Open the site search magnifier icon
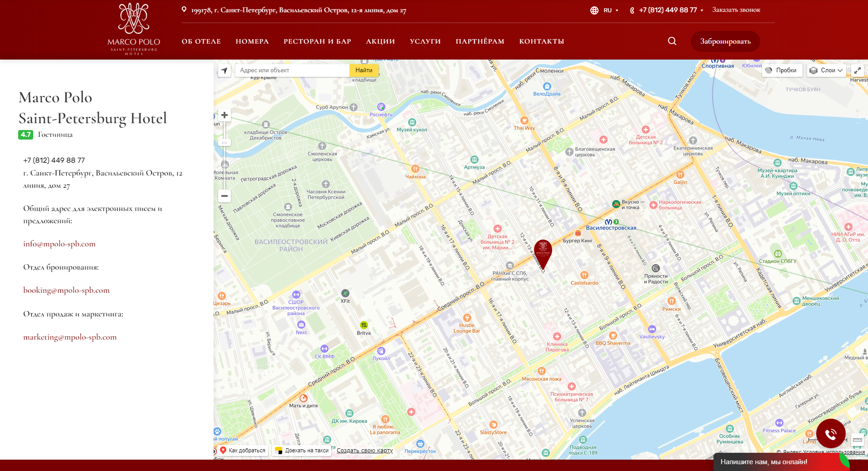Viewport: 868px width, 471px height. (x=672, y=41)
